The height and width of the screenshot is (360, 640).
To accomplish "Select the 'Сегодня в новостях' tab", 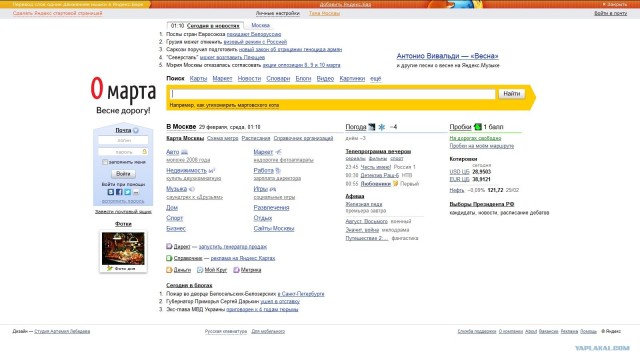I will [x=213, y=26].
